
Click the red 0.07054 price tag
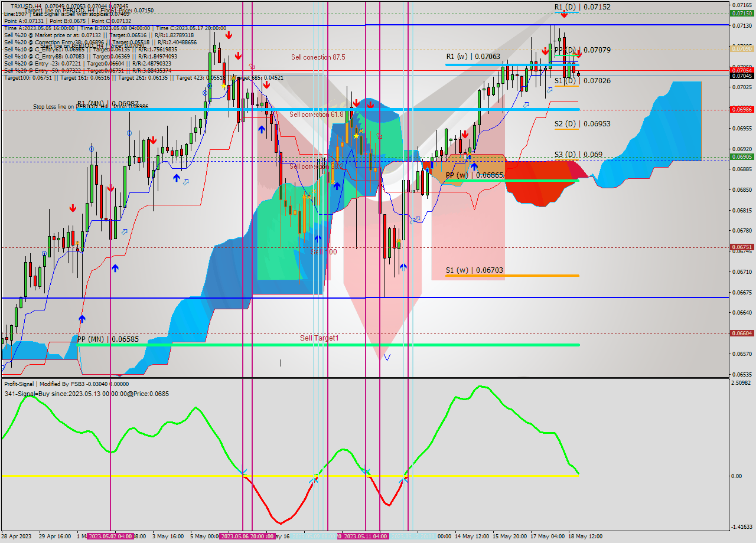[741, 70]
